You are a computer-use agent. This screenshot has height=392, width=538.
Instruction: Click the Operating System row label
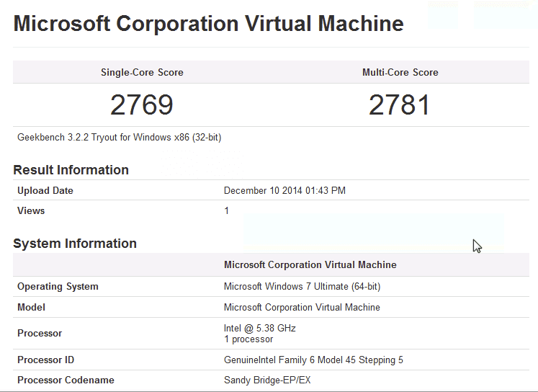tap(58, 287)
